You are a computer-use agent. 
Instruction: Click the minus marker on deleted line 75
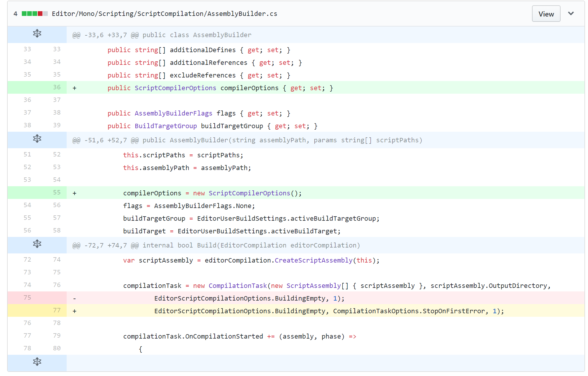[x=75, y=299]
